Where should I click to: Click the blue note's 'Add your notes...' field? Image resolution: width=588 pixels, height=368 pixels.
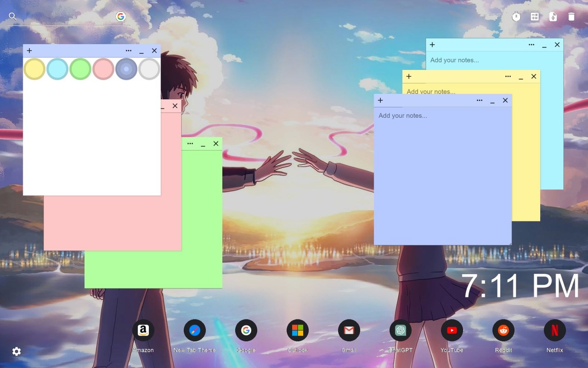(x=443, y=175)
